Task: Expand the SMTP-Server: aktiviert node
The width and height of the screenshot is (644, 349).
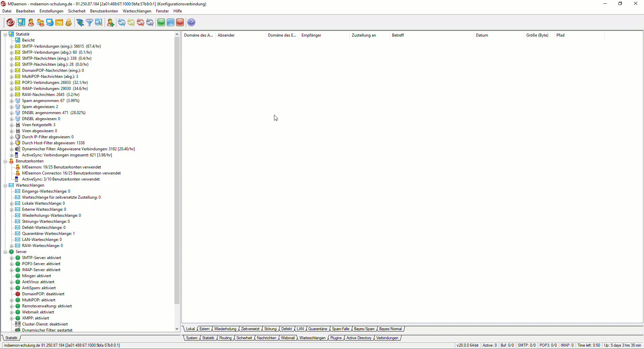Action: (x=12, y=258)
